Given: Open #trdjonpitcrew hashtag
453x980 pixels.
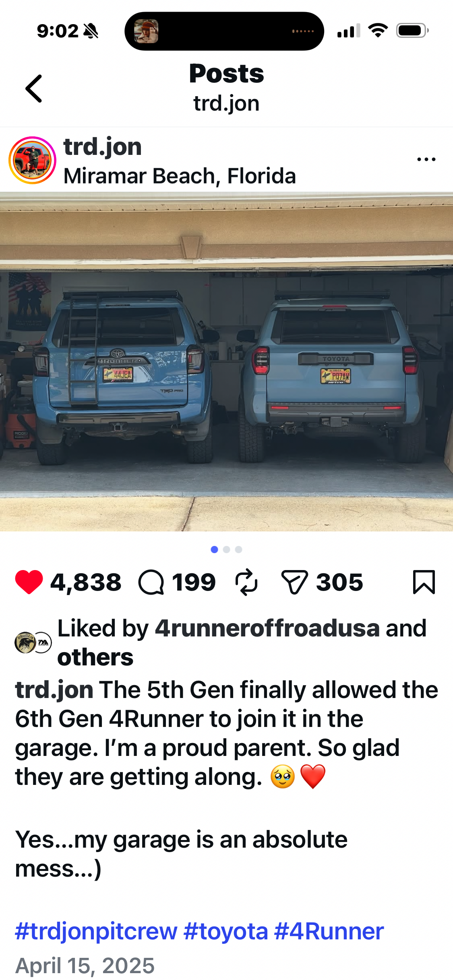Looking at the screenshot, I should 96,931.
